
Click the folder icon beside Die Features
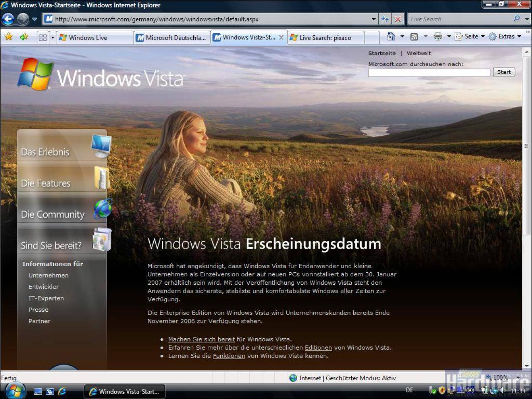pyautogui.click(x=102, y=177)
